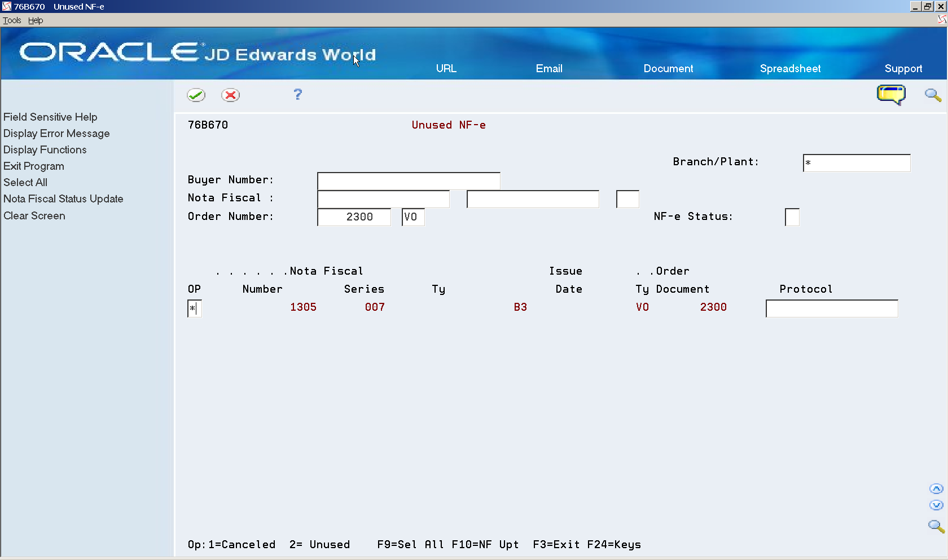Click the scroll up arrow icon
Image resolution: width=948 pixels, height=560 pixels.
tap(936, 489)
